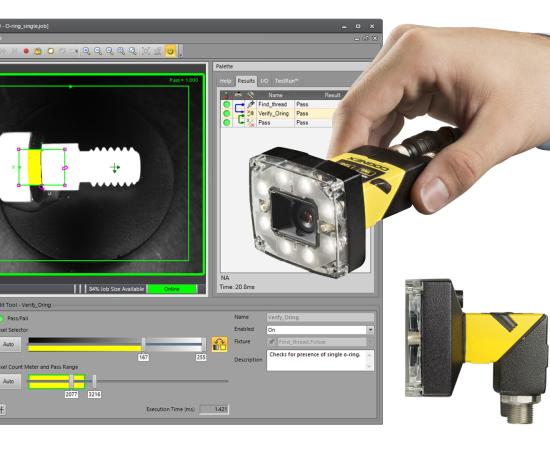The image size is (550, 450).
Task: Click the second zoom magnifier icon in toolbar
Action: pos(98,51)
